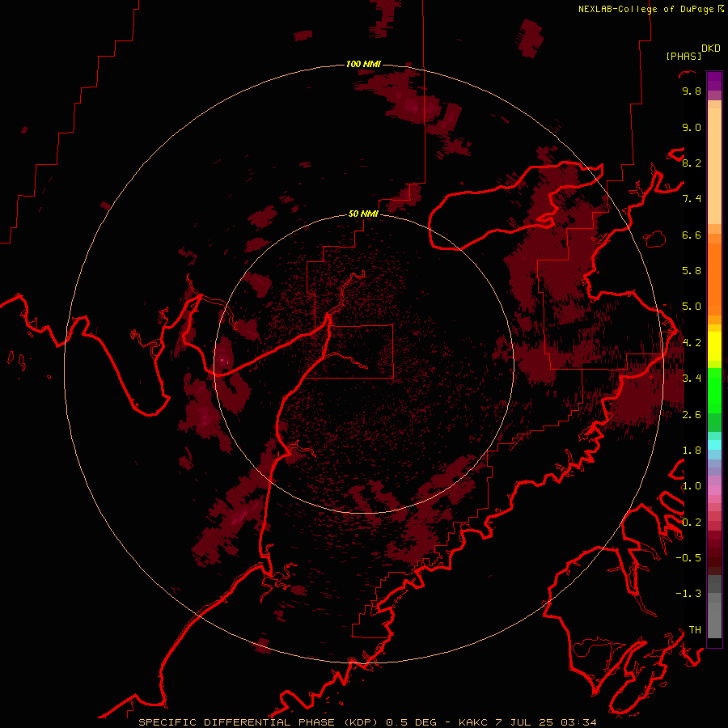Screen dimensions: 728x728
Task: Click the 7.4 legend value
Action: pyautogui.click(x=692, y=199)
